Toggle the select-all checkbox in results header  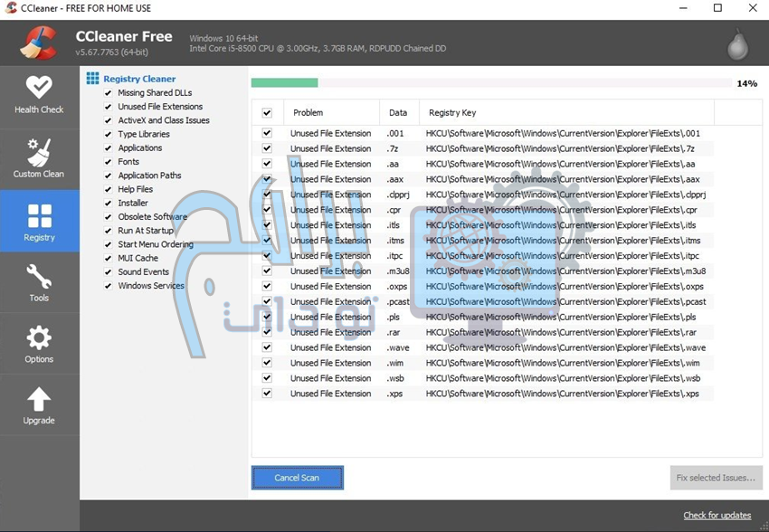(267, 113)
